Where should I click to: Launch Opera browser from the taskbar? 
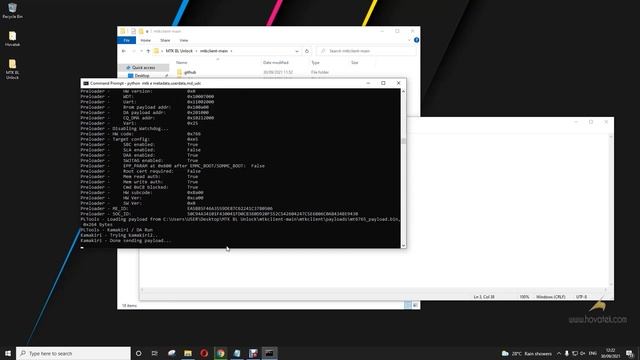(x=204, y=353)
